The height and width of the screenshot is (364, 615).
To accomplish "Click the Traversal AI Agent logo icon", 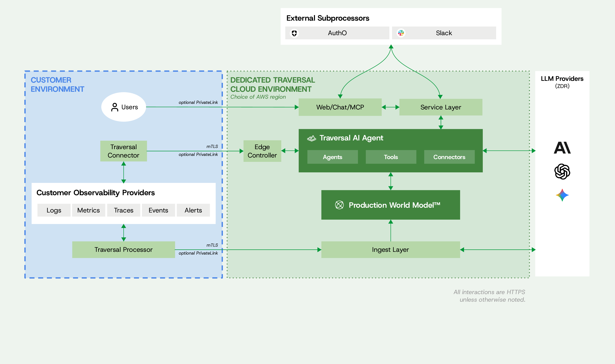I will (x=312, y=138).
